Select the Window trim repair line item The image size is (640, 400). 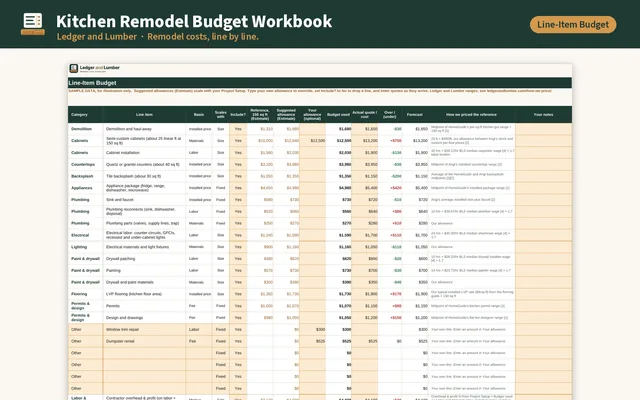tap(144, 329)
